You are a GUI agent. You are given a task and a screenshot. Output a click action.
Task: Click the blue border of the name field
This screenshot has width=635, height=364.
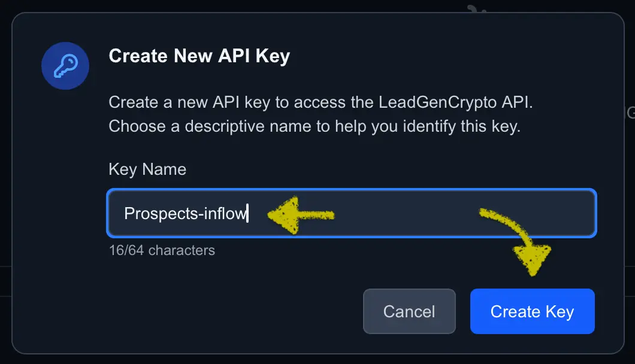pyautogui.click(x=352, y=192)
